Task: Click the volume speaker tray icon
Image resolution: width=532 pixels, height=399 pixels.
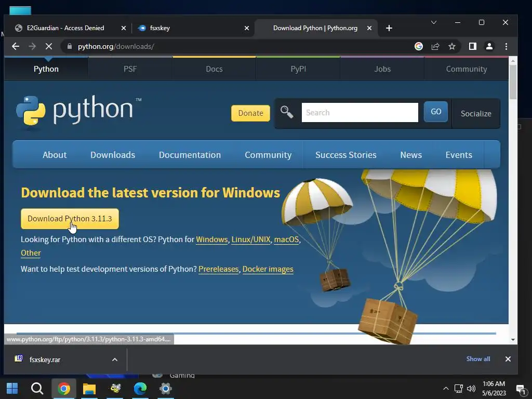Action: point(471,389)
